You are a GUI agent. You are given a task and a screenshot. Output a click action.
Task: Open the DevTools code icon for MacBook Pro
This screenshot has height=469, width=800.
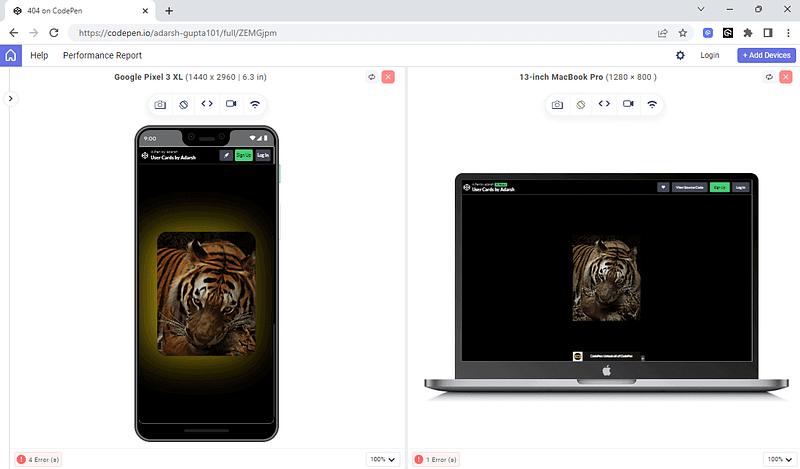pyautogui.click(x=604, y=104)
